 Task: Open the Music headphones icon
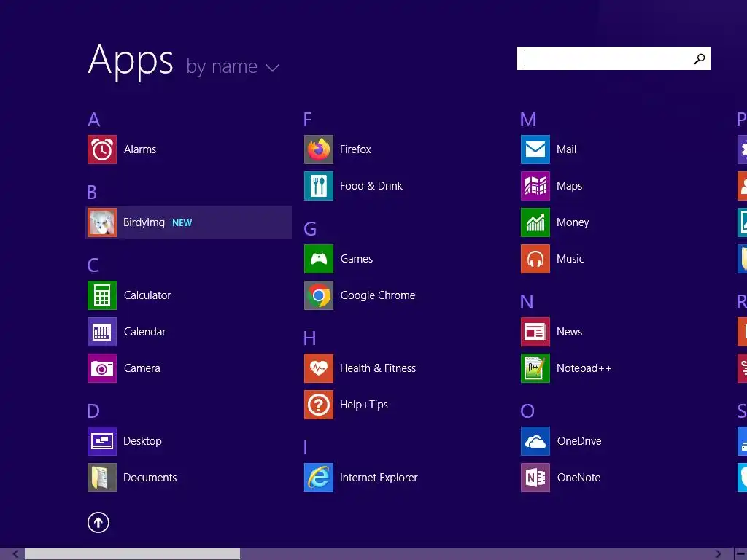tap(535, 259)
